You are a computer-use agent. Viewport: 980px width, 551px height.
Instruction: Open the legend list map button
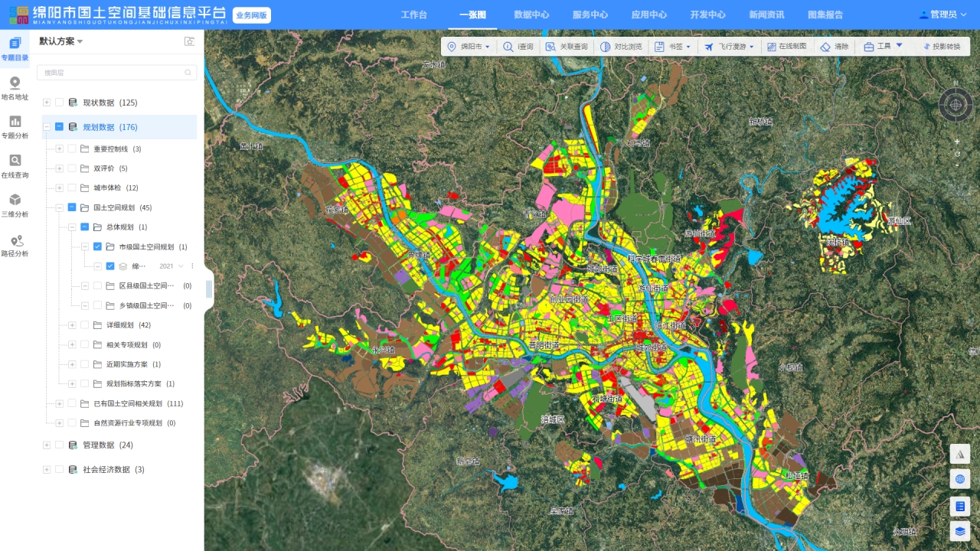tap(959, 506)
